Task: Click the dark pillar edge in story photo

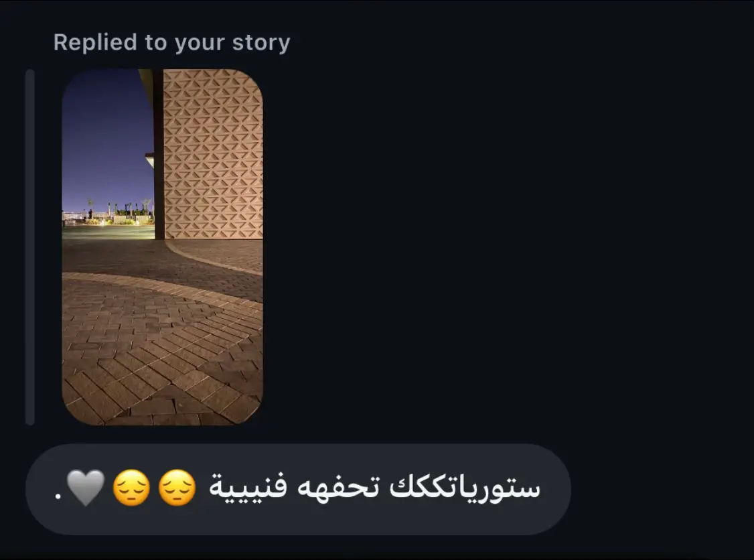Action: click(x=158, y=154)
